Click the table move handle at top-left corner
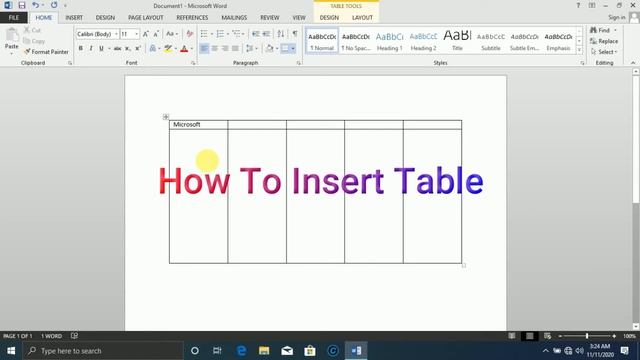 tap(166, 117)
